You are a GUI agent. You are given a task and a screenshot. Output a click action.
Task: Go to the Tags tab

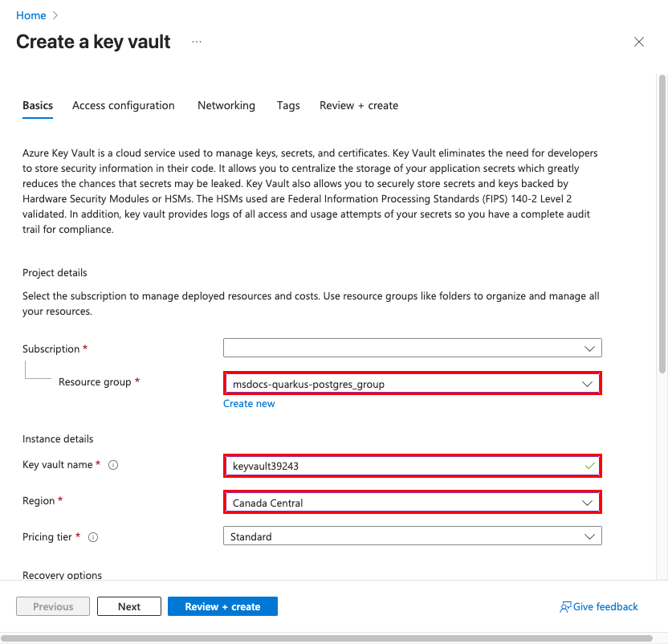tap(288, 105)
